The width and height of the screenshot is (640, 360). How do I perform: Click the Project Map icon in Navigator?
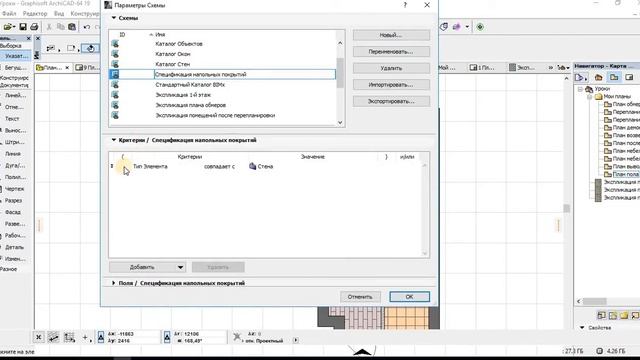(x=598, y=77)
